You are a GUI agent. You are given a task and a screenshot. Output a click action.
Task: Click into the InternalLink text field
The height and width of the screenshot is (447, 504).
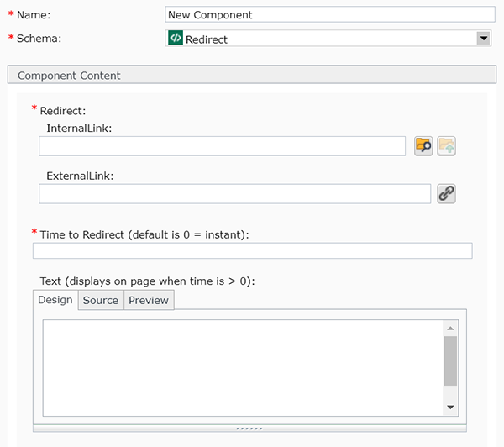223,146
